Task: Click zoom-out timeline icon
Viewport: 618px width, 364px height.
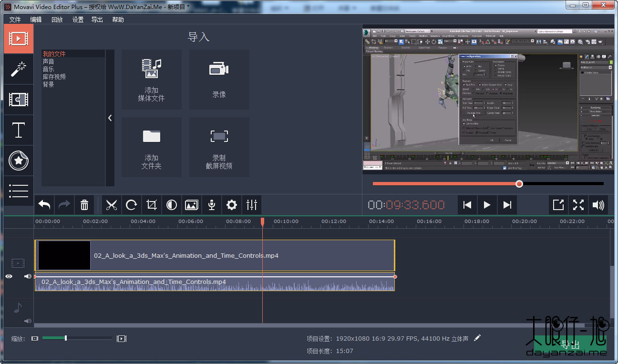Action: (34, 338)
